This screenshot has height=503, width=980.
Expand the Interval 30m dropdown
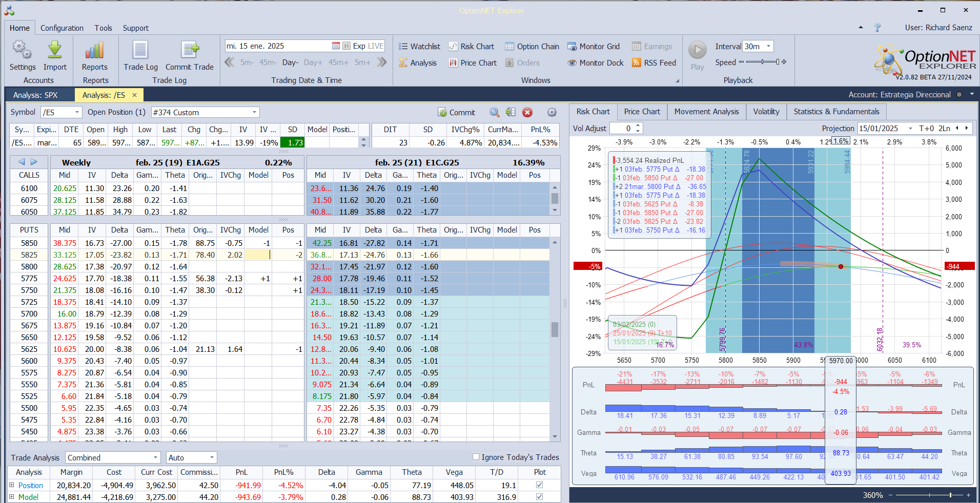pyautogui.click(x=768, y=47)
